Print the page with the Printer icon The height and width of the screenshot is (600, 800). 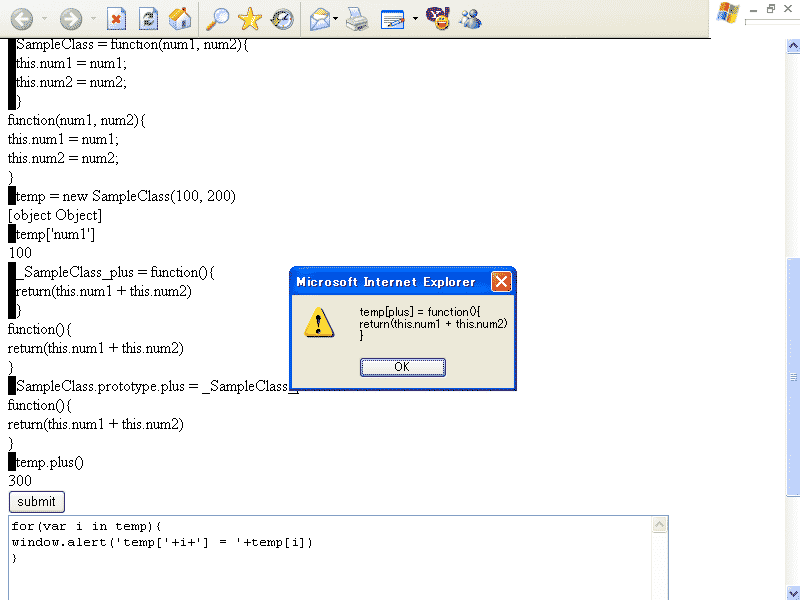pos(357,19)
